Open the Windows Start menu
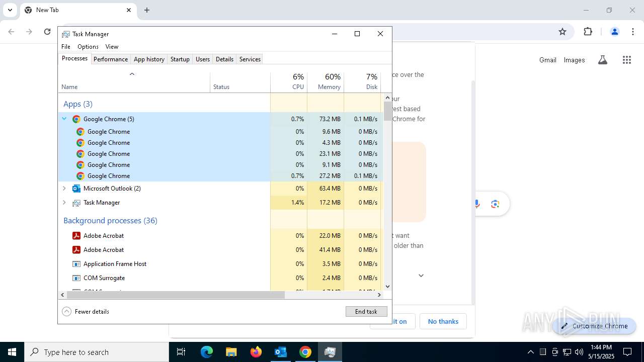Viewport: 644px width, 362px height. (12, 352)
